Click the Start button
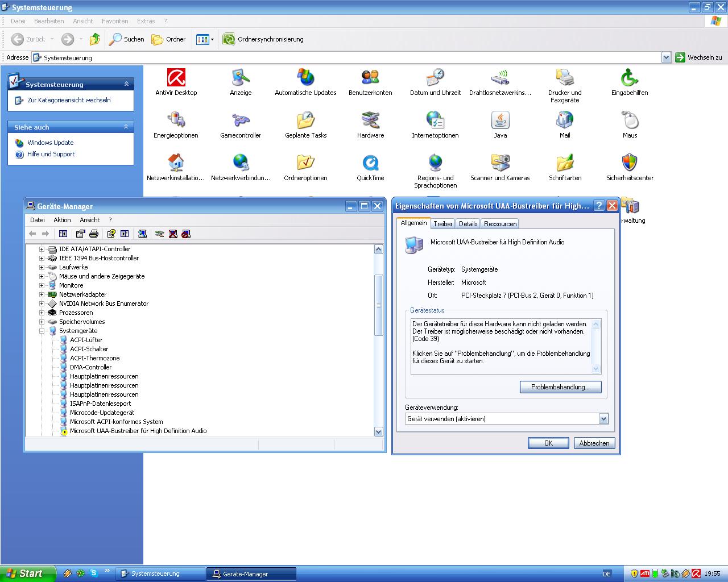 (x=28, y=573)
